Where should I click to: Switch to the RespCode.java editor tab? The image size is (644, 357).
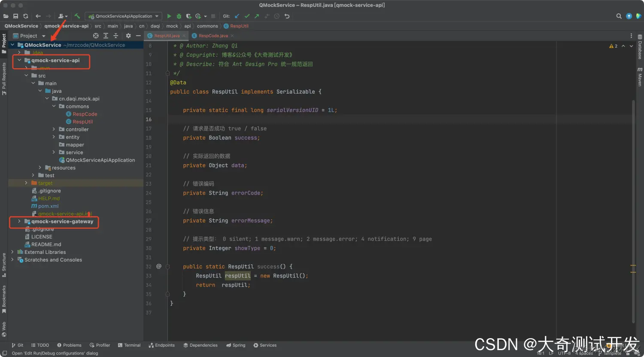[x=213, y=36]
